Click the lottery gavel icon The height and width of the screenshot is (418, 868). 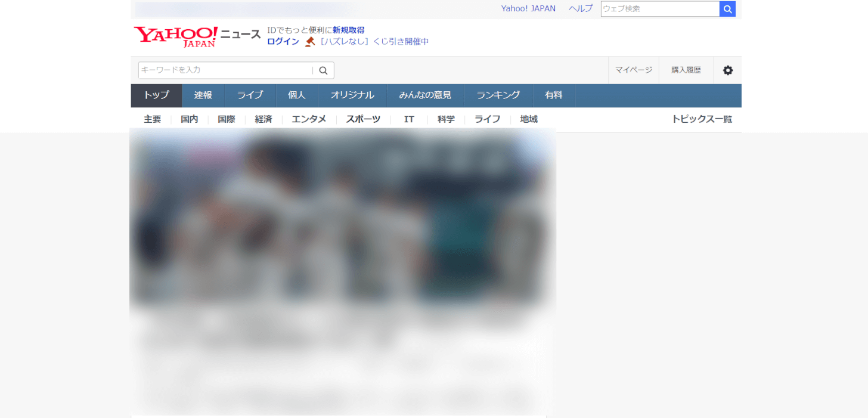pyautogui.click(x=310, y=42)
